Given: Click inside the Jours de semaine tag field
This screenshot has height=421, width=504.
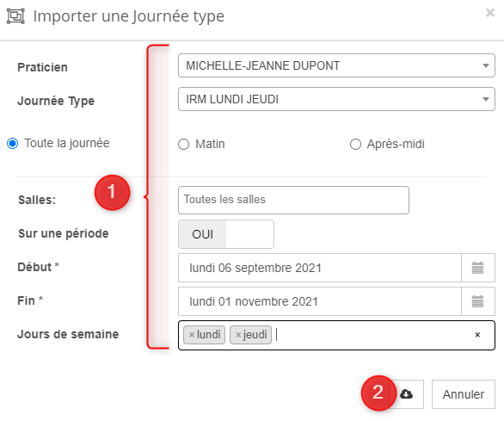Looking at the screenshot, I should pos(370,335).
